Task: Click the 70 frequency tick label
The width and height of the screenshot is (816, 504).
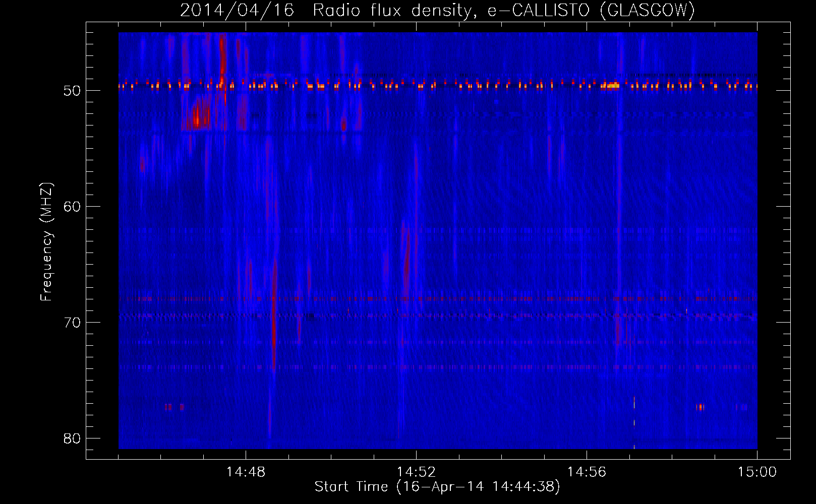Action: click(73, 323)
